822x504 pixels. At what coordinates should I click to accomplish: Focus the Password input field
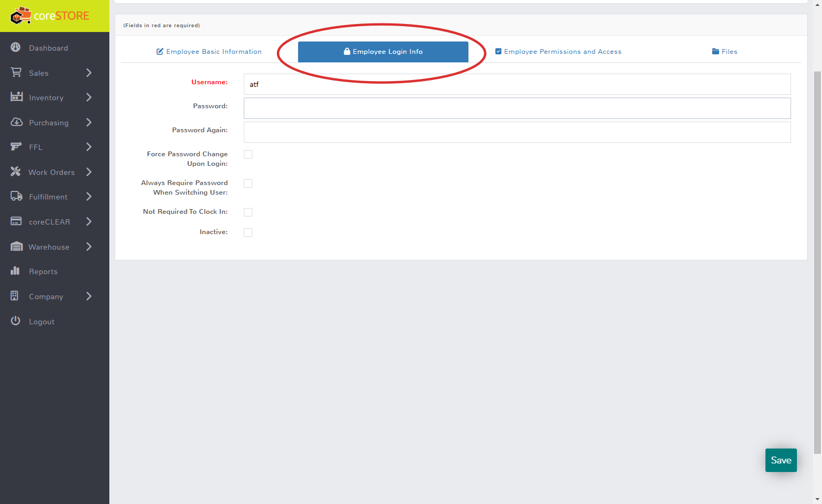coord(517,108)
